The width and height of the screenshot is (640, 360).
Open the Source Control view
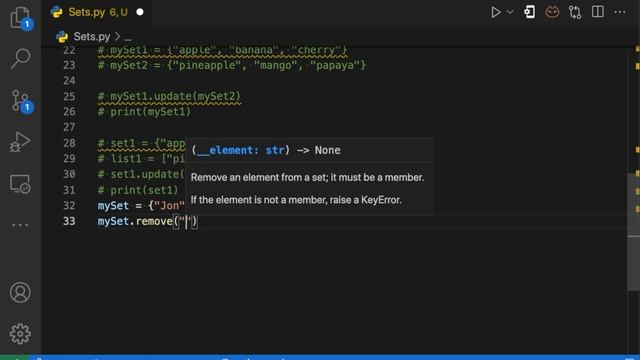tap(20, 100)
